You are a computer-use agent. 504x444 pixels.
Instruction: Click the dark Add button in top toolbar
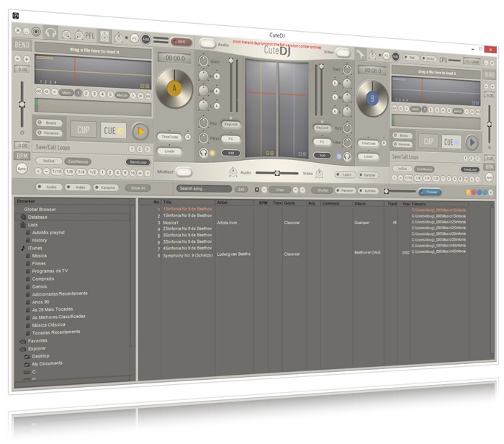[145, 39]
